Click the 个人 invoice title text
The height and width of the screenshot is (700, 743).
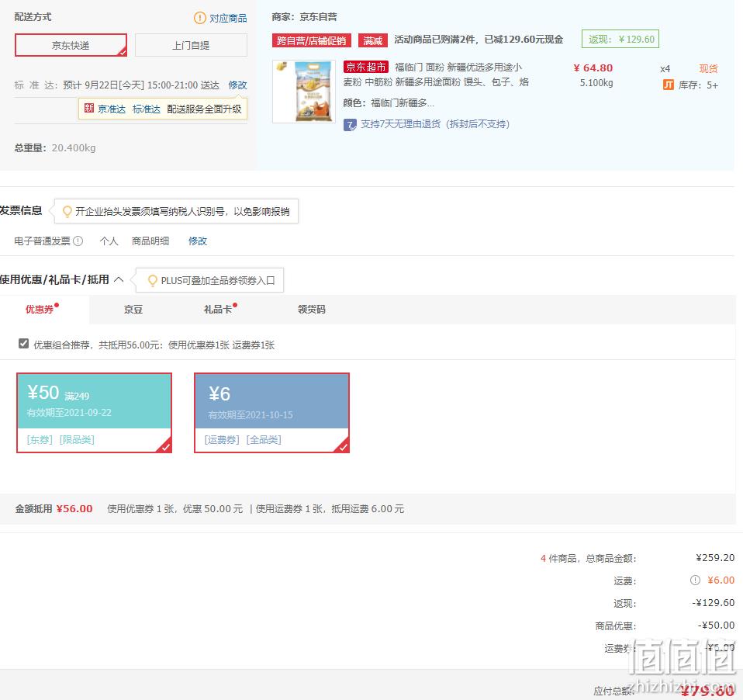(x=109, y=241)
